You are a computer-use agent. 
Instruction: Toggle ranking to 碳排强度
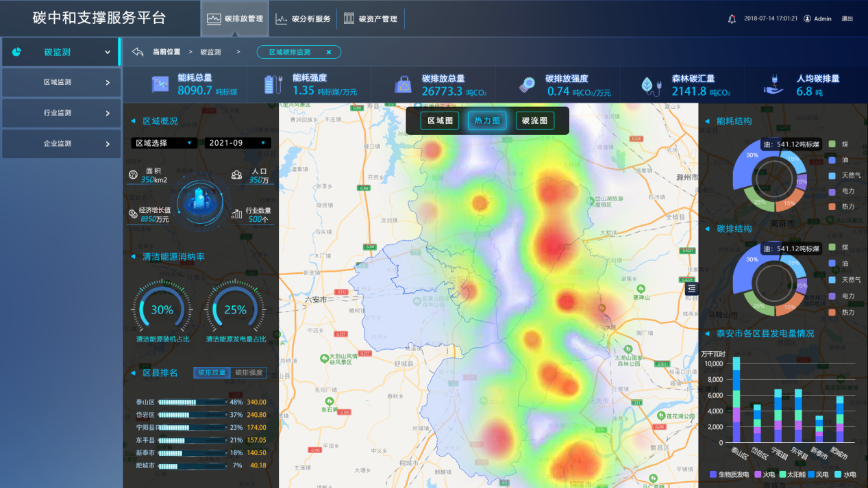pyautogui.click(x=249, y=373)
